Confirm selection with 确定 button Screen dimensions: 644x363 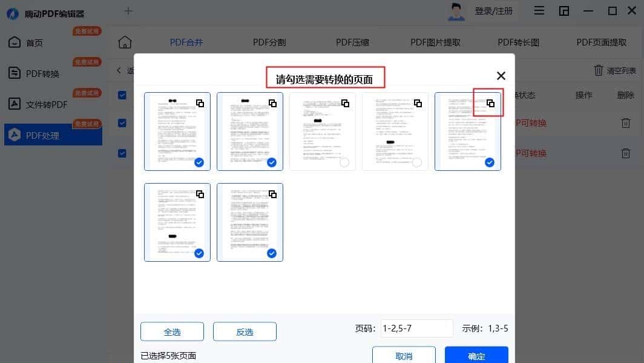tap(476, 356)
